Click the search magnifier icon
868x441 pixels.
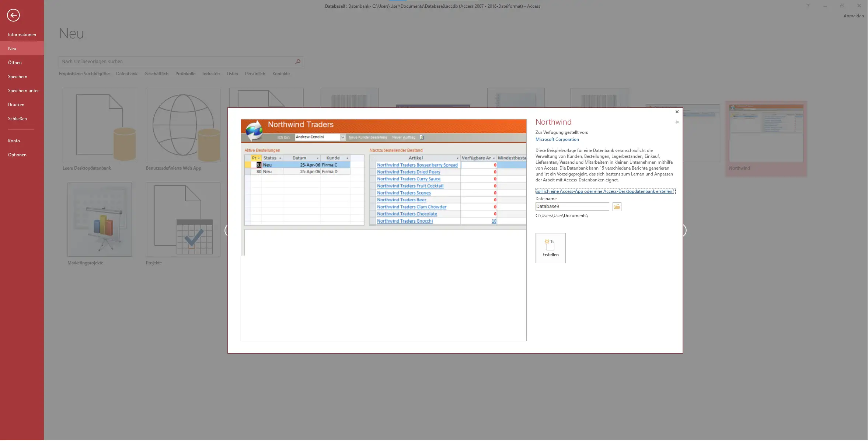(298, 62)
